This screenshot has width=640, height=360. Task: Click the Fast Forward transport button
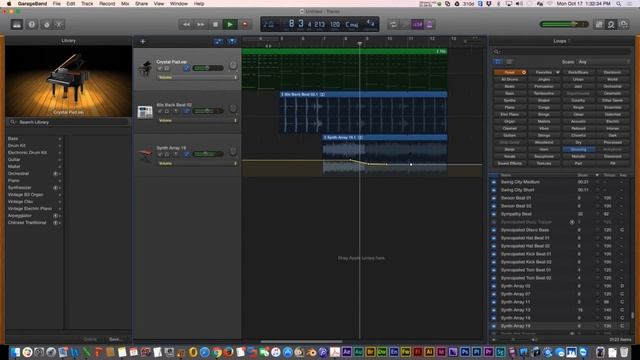(200, 24)
